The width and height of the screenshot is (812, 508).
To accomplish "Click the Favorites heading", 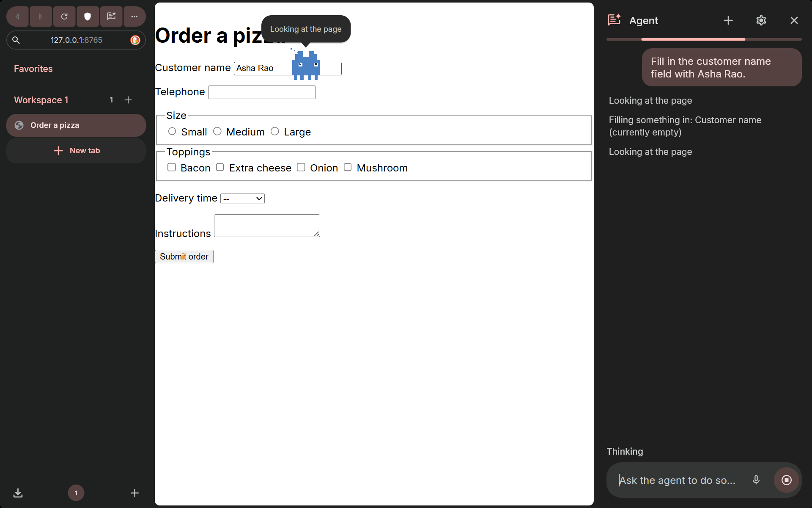I will tap(33, 69).
